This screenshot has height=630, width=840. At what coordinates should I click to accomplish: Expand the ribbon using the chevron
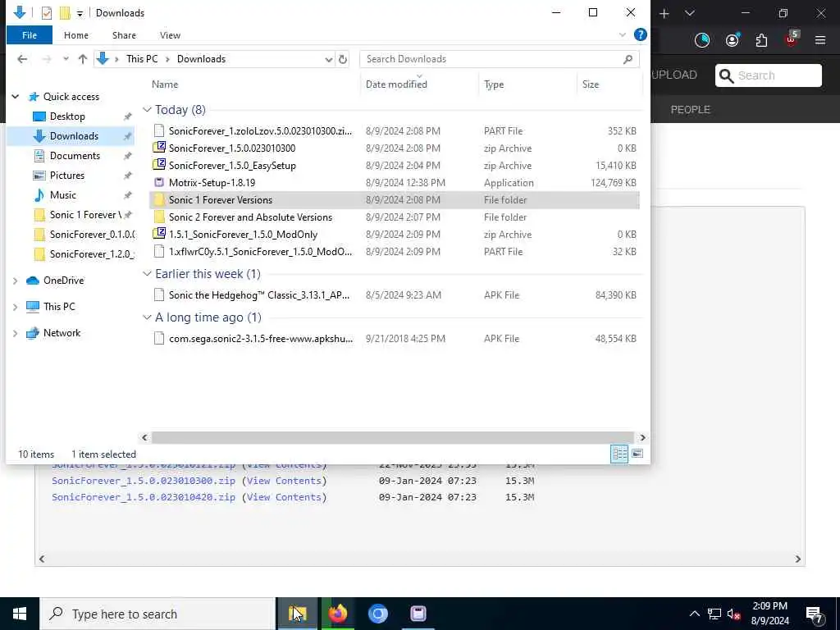click(x=622, y=34)
